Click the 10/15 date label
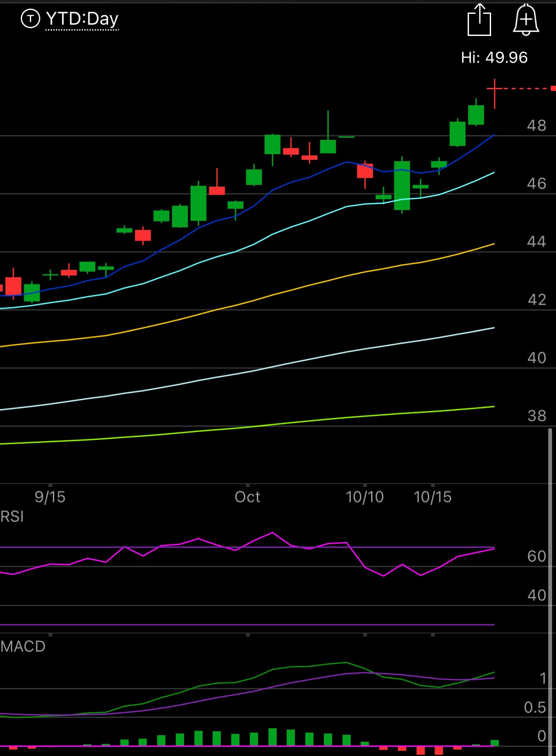Image resolution: width=556 pixels, height=756 pixels. point(433,497)
